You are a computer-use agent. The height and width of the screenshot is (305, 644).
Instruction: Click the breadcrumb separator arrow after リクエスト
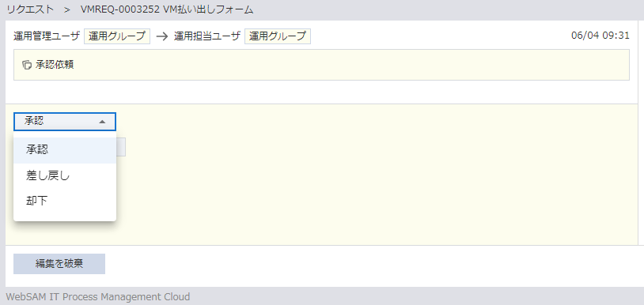point(67,10)
